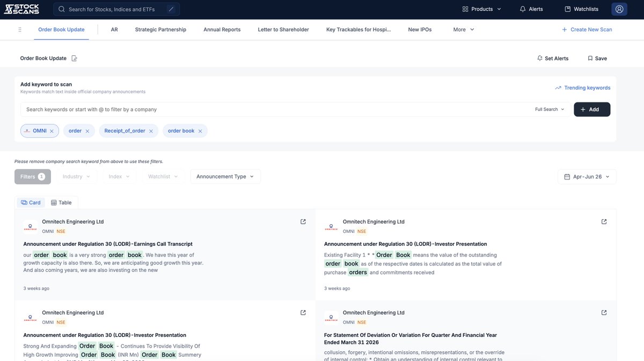
Task: Click the drag handle dots before Order Book Update tab
Action: click(x=20, y=30)
